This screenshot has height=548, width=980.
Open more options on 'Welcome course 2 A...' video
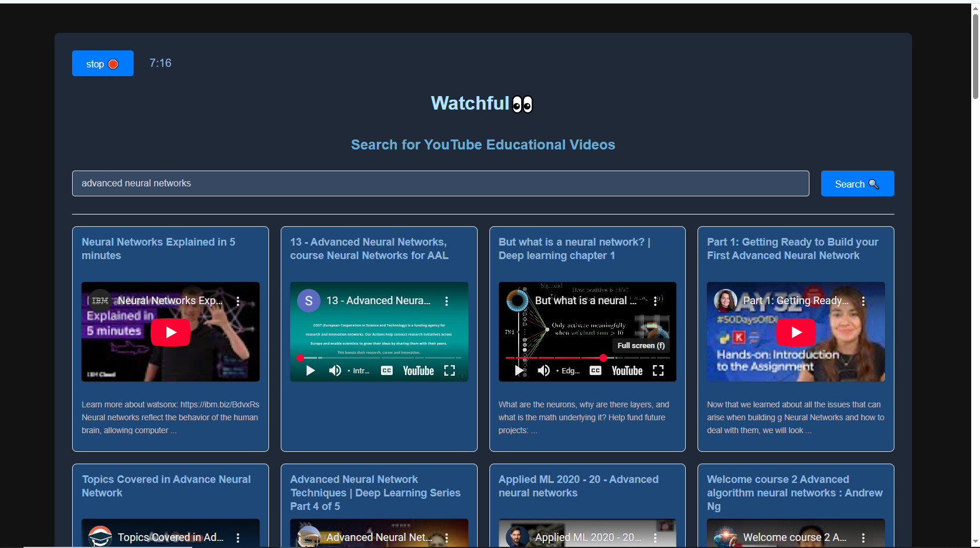point(863,537)
